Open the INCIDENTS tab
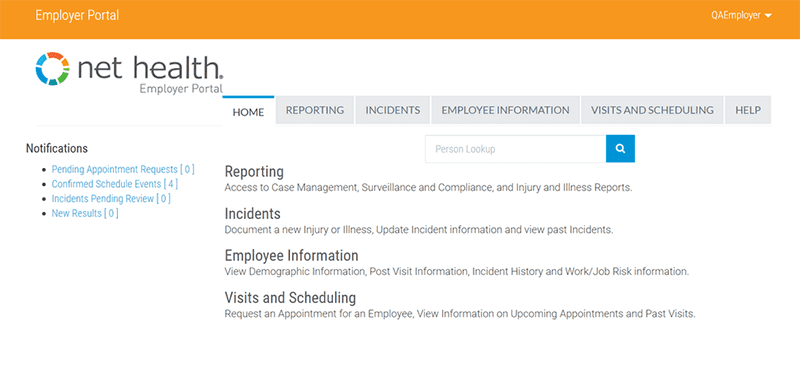 393,110
